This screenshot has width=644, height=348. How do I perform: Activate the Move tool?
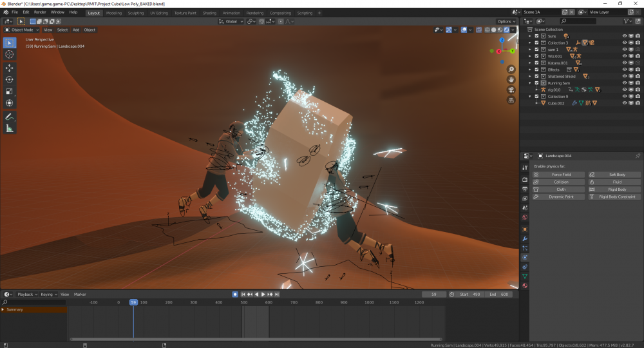(x=10, y=68)
